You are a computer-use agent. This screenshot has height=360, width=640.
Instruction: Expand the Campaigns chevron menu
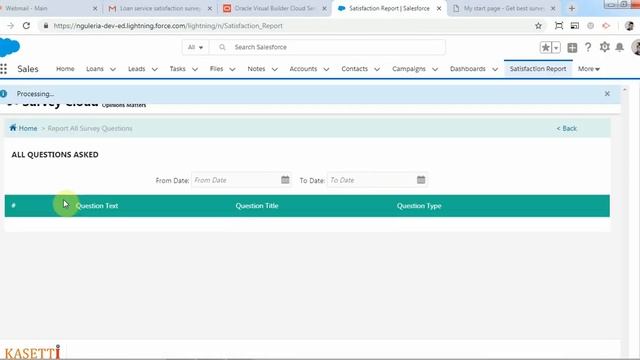435,69
